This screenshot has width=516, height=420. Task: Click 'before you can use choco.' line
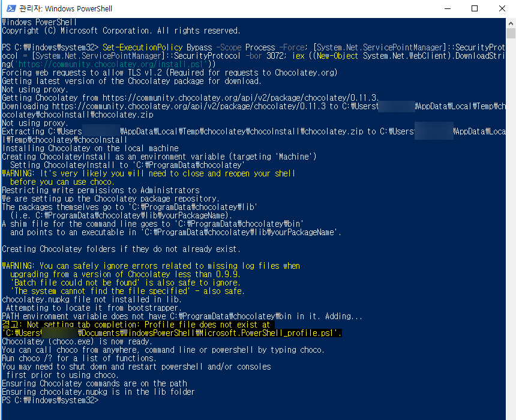point(62,182)
